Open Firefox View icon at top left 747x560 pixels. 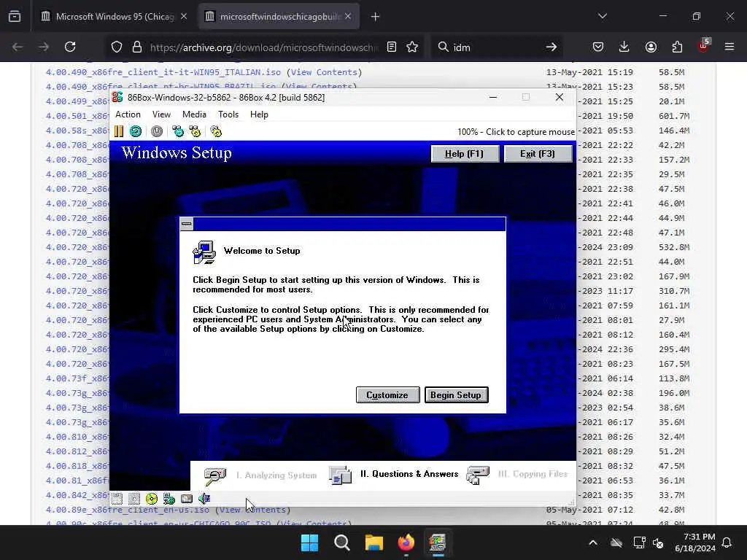pyautogui.click(x=15, y=17)
